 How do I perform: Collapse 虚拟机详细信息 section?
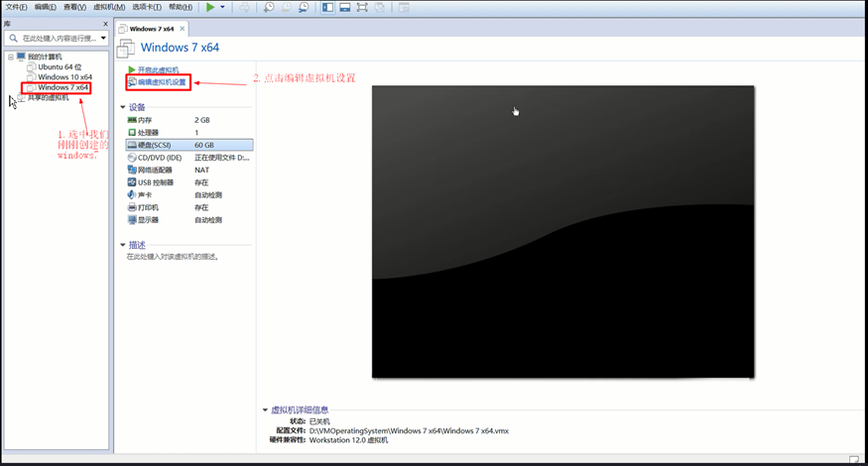[x=265, y=410]
